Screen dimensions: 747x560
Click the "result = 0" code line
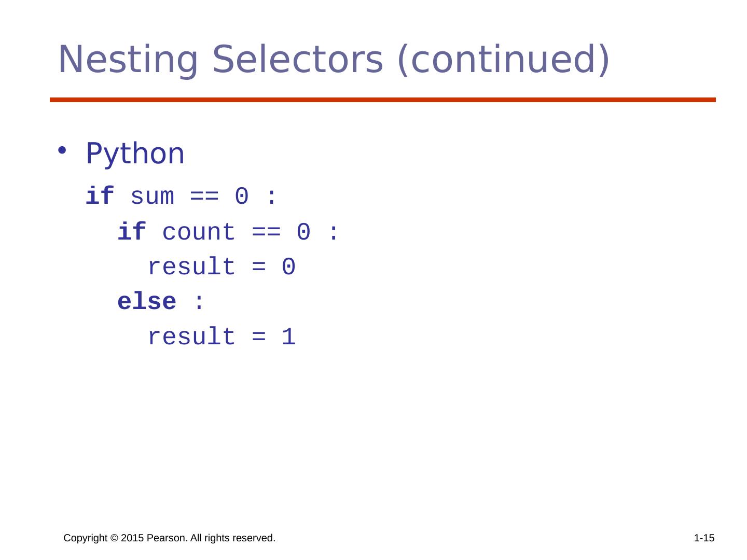point(222,267)
